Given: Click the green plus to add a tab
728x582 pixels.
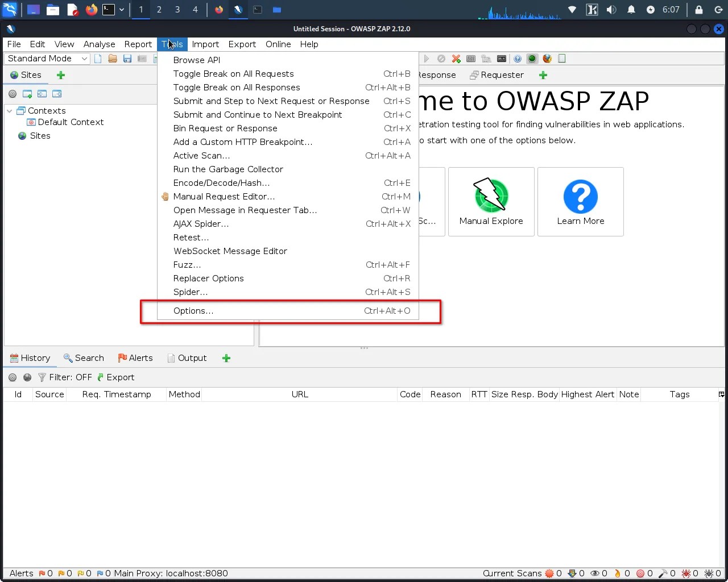Looking at the screenshot, I should coord(226,358).
